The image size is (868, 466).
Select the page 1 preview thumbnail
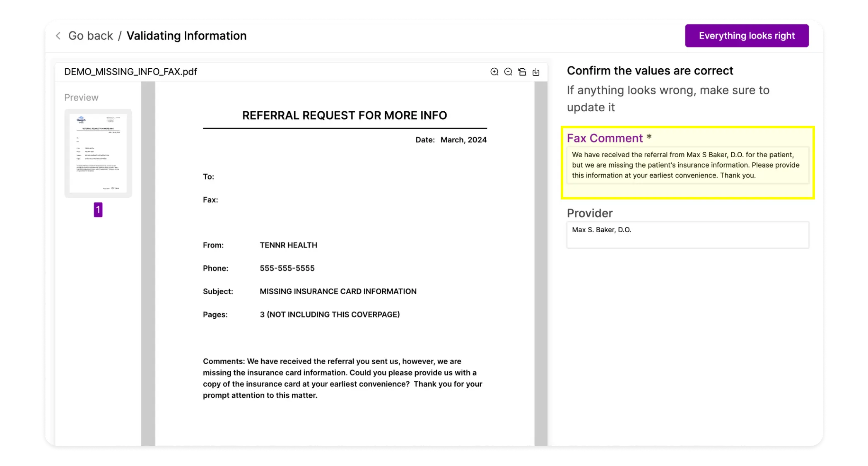pyautogui.click(x=98, y=153)
